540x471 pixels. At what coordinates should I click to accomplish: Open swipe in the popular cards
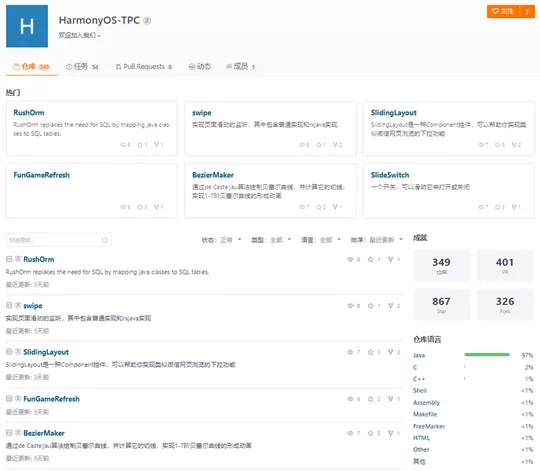coord(201,113)
